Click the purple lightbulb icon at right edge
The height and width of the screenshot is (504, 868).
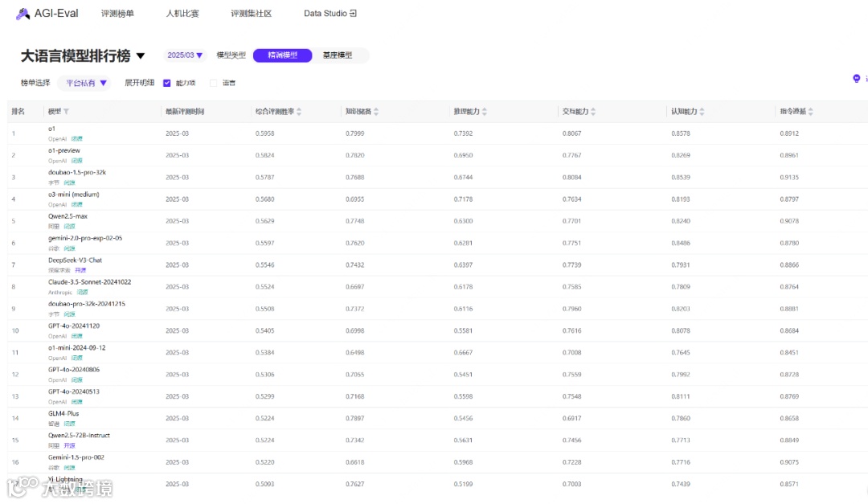tap(857, 79)
